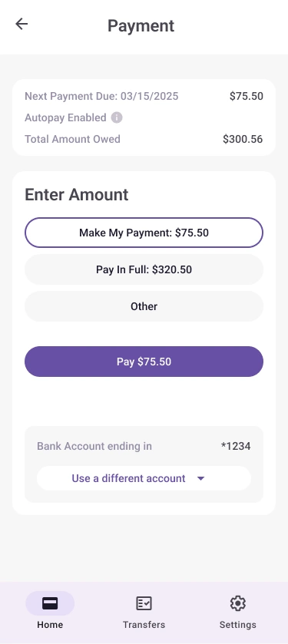Tap the Autopay info icon

click(117, 118)
